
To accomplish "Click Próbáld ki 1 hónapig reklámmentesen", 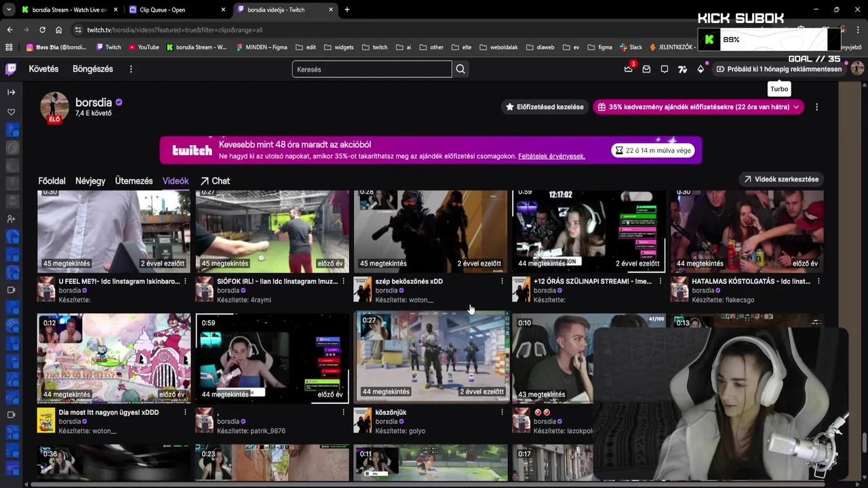I will click(779, 69).
